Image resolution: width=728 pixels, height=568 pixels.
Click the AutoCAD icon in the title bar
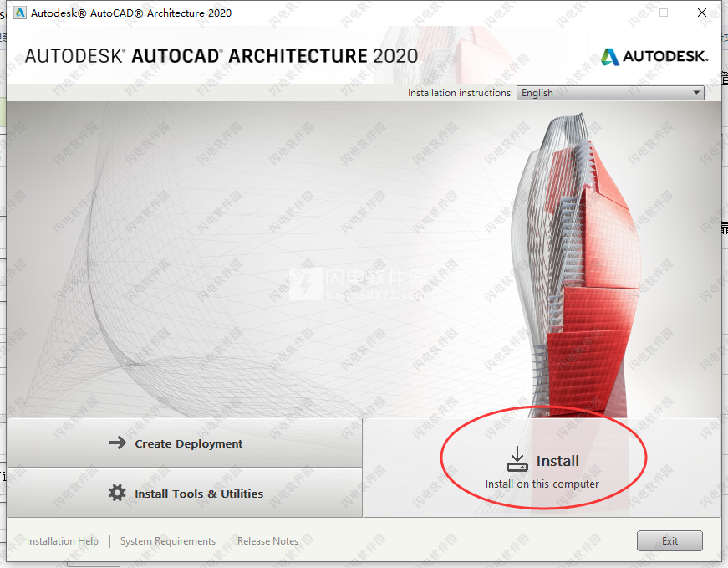click(x=19, y=13)
